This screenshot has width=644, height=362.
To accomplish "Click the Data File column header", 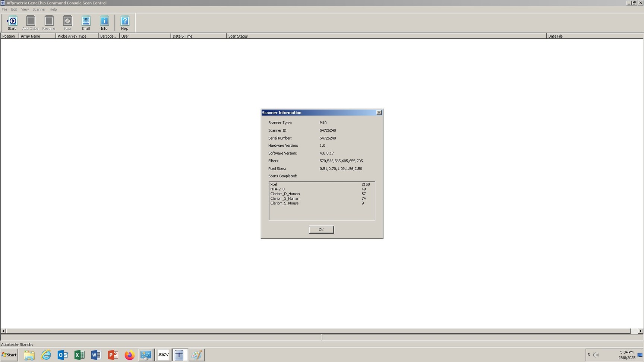I will point(595,36).
